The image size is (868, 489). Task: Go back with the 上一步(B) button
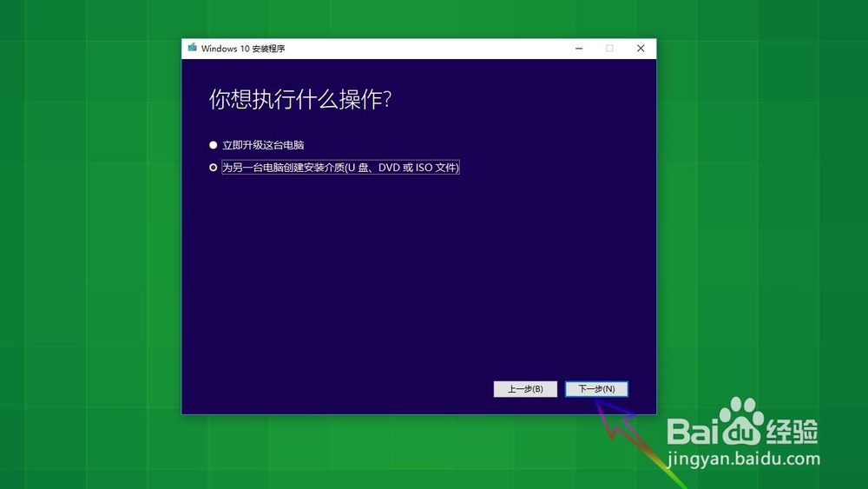(525, 389)
